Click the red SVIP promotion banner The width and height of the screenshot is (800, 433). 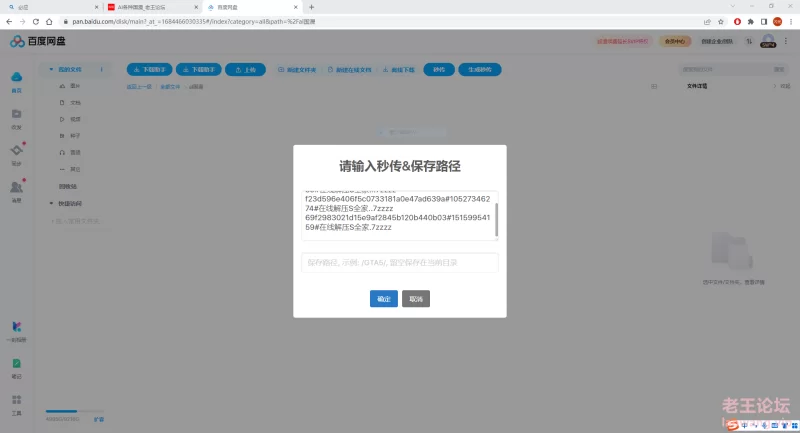622,41
